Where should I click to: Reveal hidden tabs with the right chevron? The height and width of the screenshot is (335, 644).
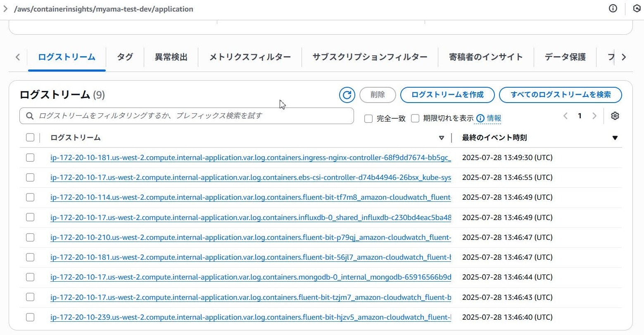624,57
